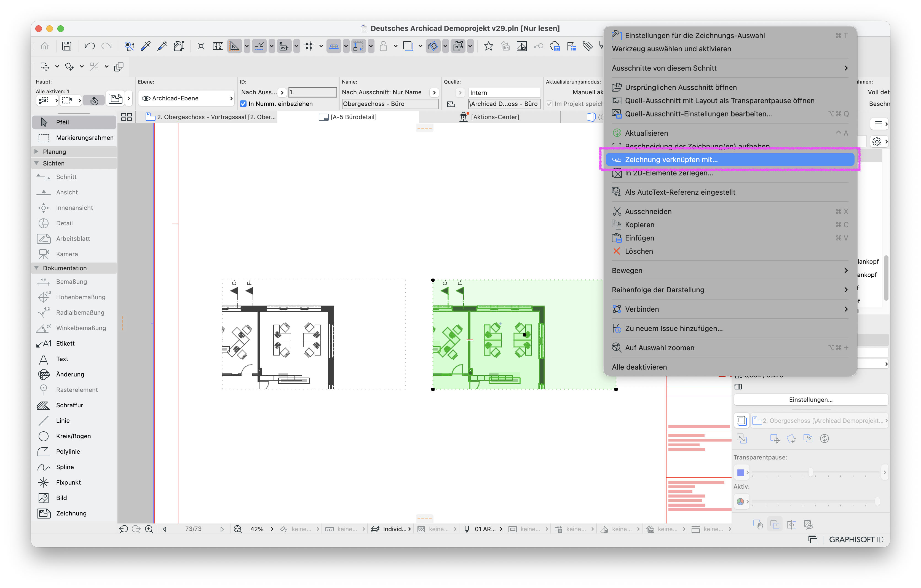Select the Kreis/Bogen tool
The image size is (921, 588).
(x=74, y=436)
